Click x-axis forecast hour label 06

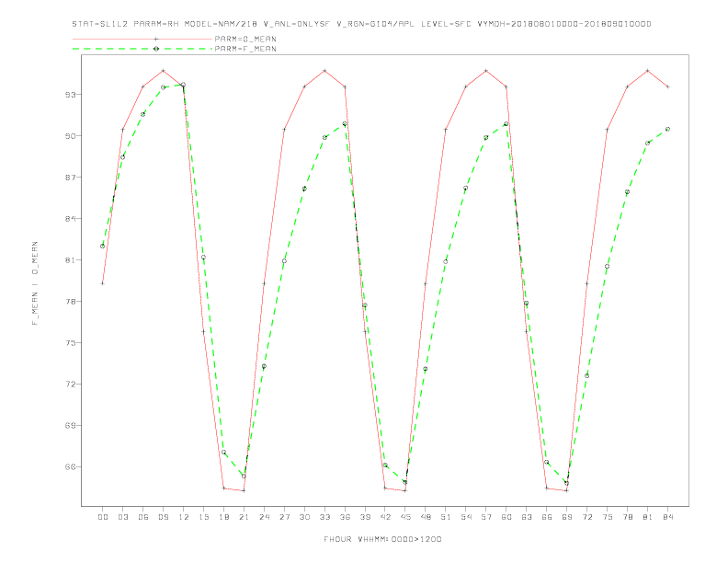(x=143, y=517)
